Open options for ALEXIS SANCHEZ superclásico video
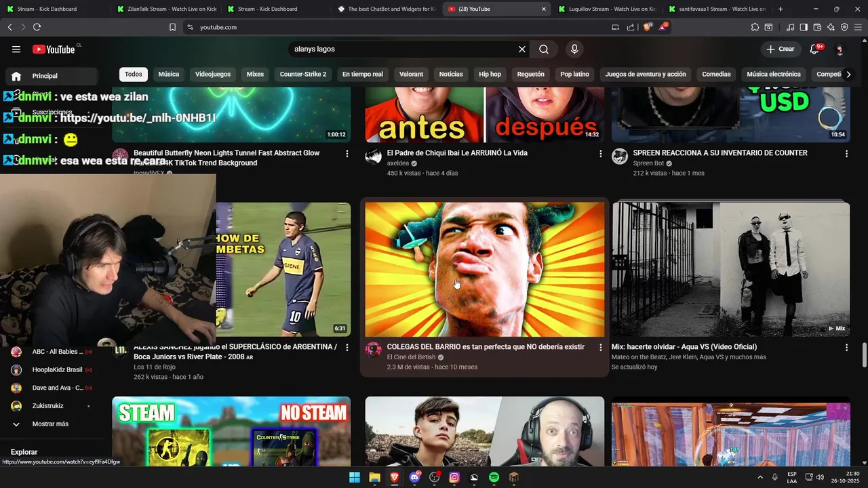Viewport: 868px width, 488px height. tap(347, 347)
